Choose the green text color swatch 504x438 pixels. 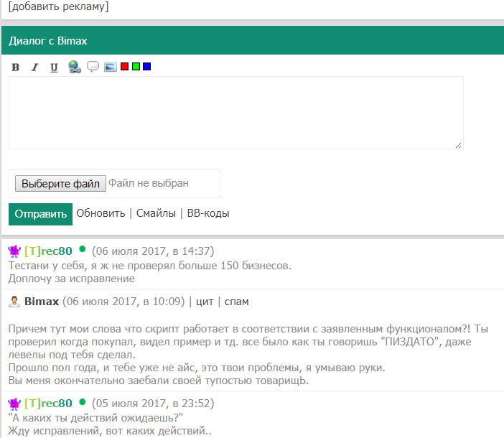136,67
